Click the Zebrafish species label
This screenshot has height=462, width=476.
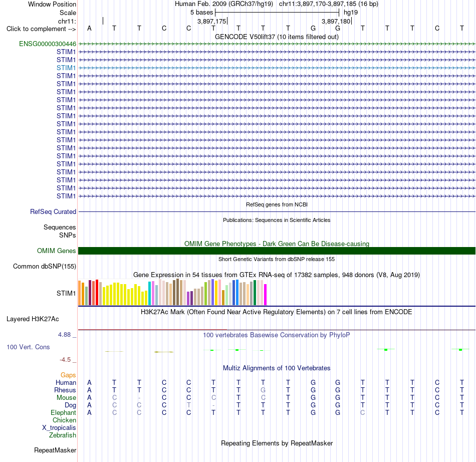[63, 435]
